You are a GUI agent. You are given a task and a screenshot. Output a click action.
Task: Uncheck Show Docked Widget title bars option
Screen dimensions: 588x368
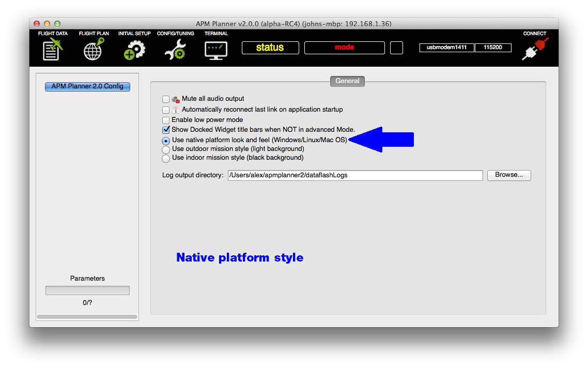(x=166, y=129)
